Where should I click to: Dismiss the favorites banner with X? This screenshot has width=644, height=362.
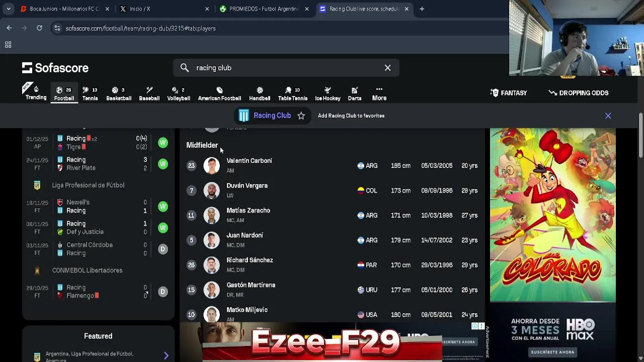pyautogui.click(x=608, y=116)
